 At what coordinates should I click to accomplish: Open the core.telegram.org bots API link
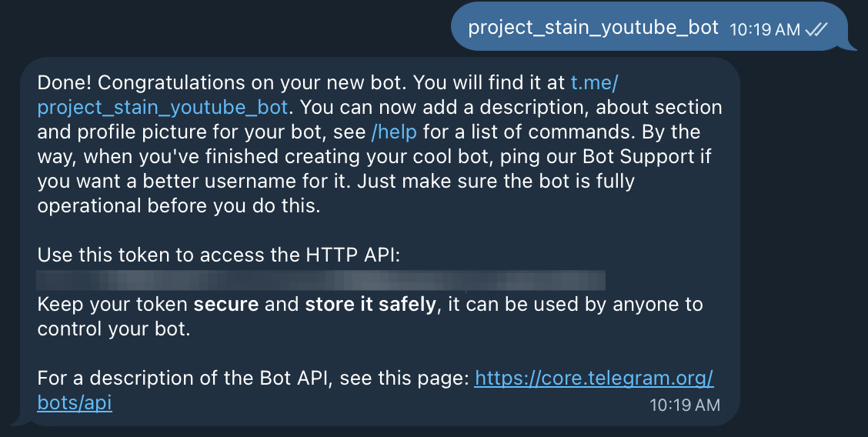coord(594,378)
